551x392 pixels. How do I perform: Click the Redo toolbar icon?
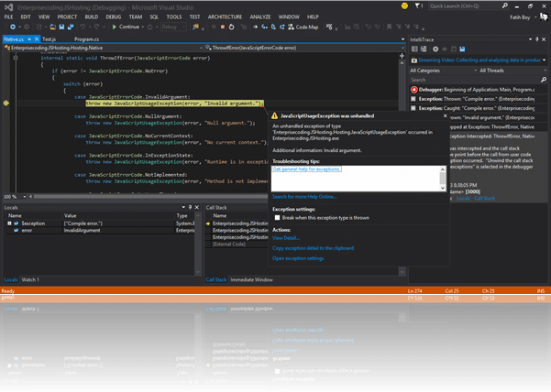coord(96,27)
